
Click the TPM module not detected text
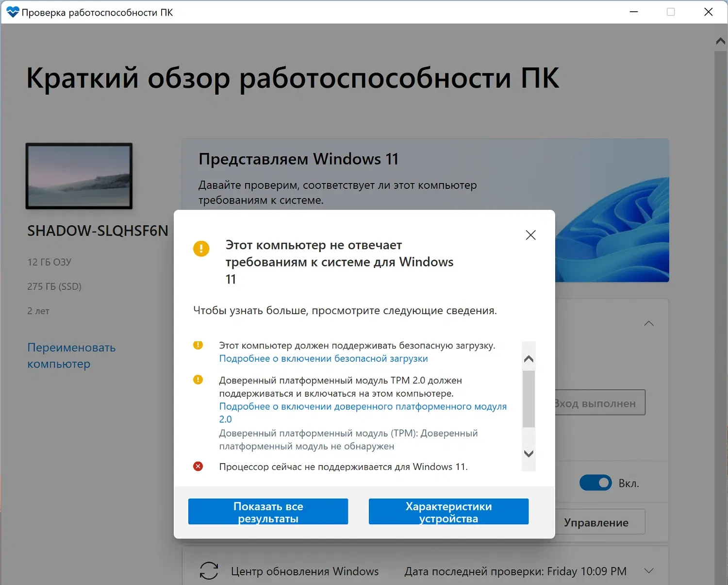pos(348,439)
